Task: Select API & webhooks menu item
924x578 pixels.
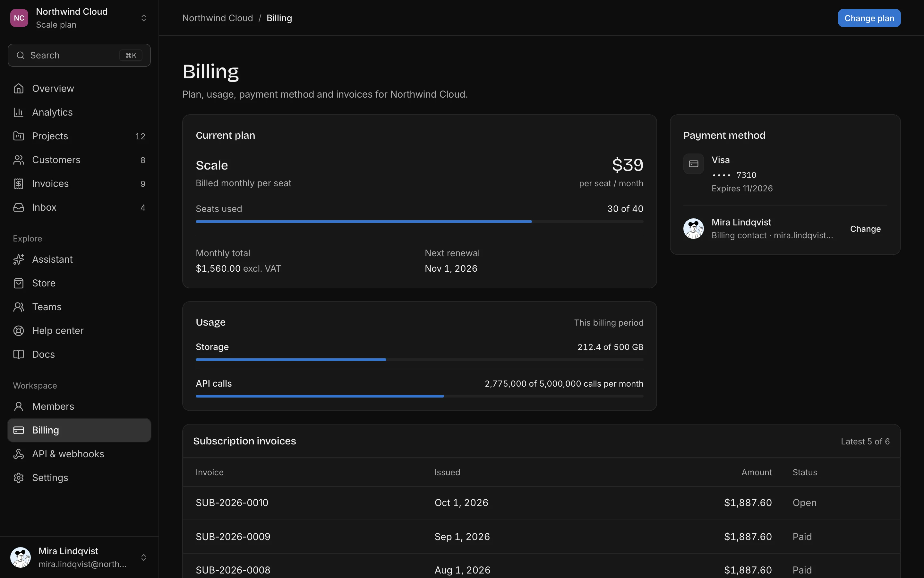Action: pyautogui.click(x=79, y=454)
